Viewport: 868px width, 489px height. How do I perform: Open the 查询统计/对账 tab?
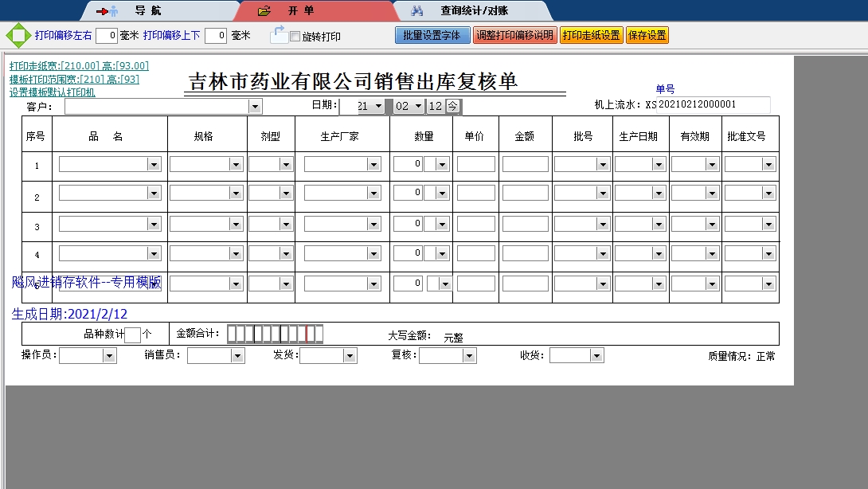[x=474, y=11]
